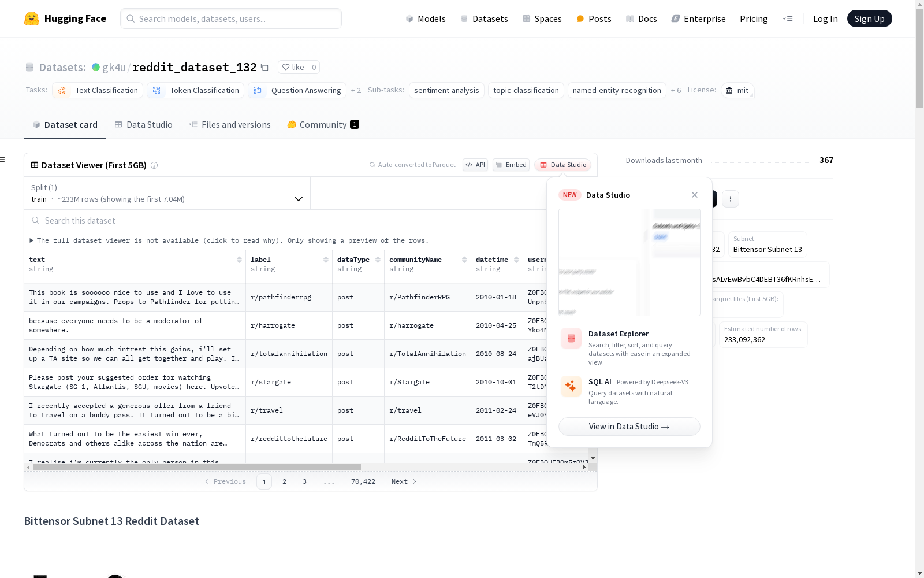924x578 pixels.
Task: Close the Data Studio popup
Action: point(695,195)
